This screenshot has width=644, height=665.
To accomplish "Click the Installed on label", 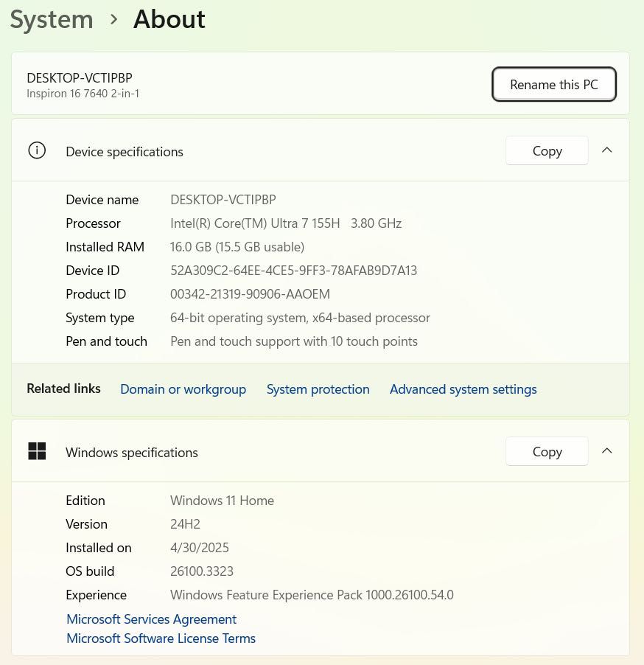I will coord(99,548).
